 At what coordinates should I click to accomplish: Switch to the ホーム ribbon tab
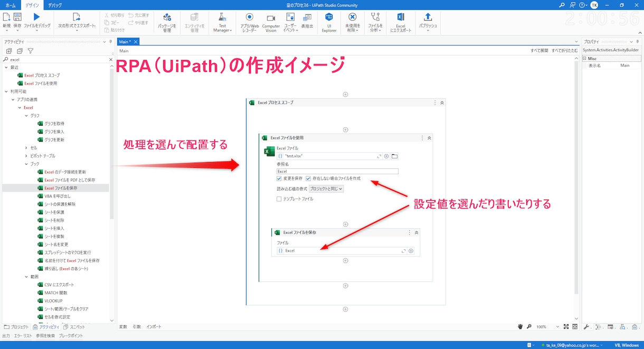tap(10, 5)
